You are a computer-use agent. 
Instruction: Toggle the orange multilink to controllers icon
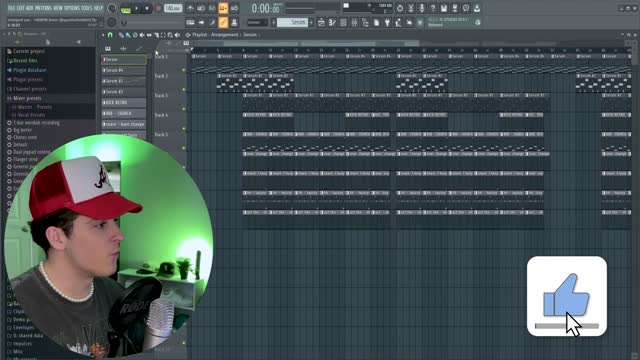223,22
